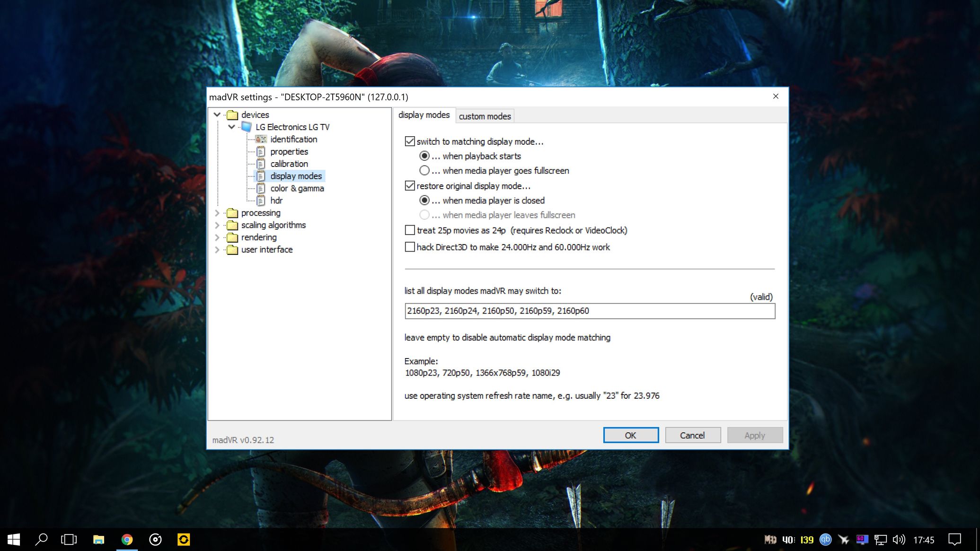Uncheck restore original display mode

[410, 186]
